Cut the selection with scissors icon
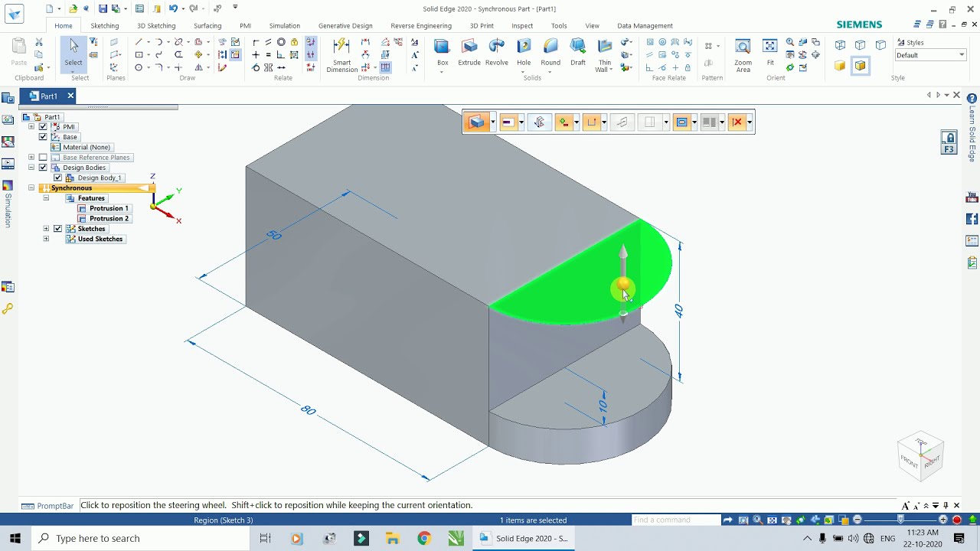 coord(39,42)
